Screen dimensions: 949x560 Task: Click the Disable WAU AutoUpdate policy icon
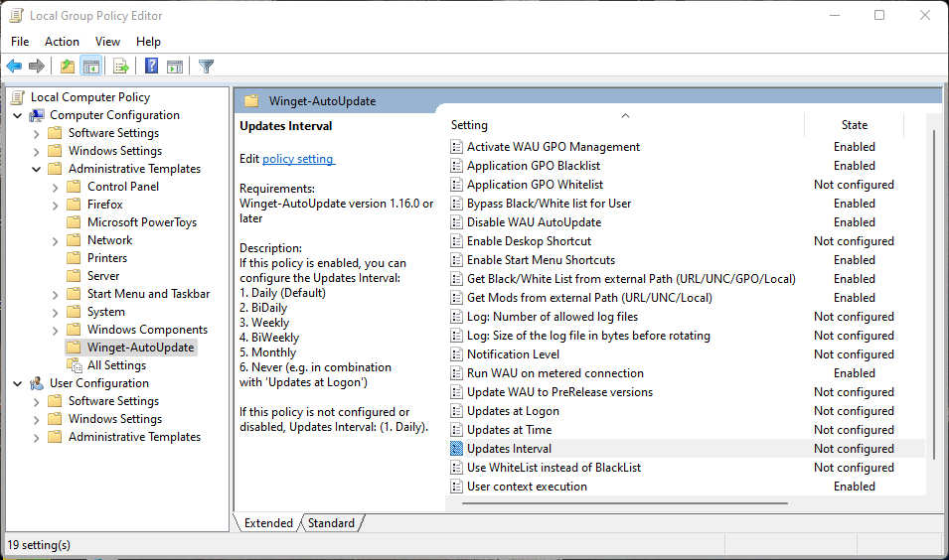click(456, 222)
